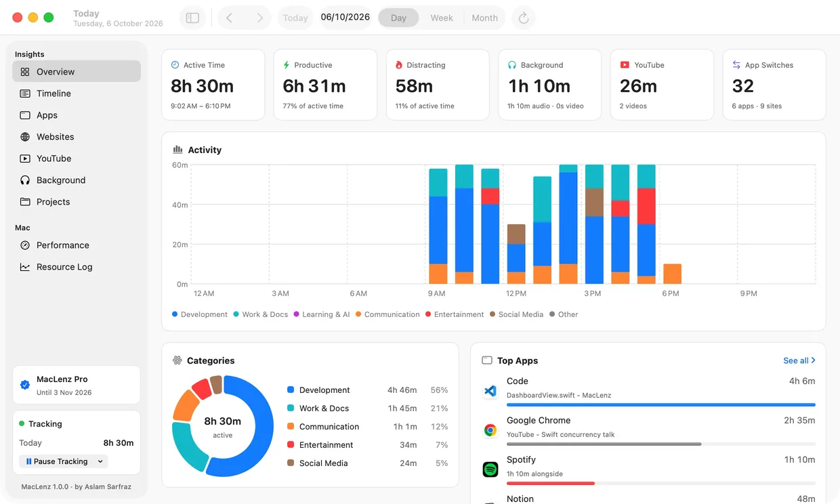Screen dimensions: 840x504
Task: Click YouTube - Swift concurrency talk subtitle
Action: [561, 434]
